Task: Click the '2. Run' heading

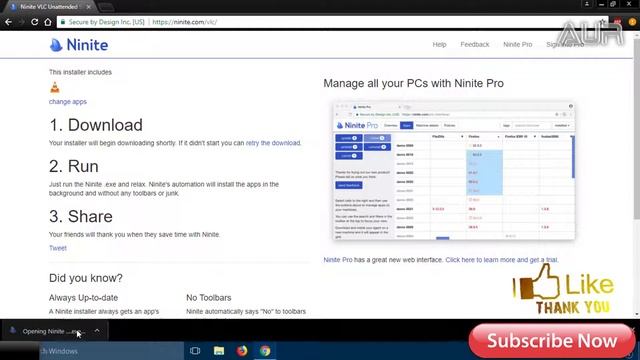Action: coord(74,166)
